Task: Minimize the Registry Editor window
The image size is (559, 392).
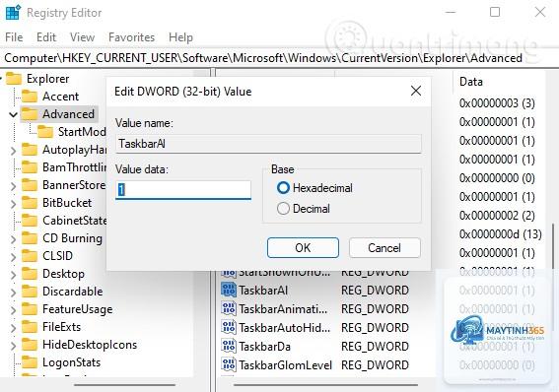Action: pos(451,12)
